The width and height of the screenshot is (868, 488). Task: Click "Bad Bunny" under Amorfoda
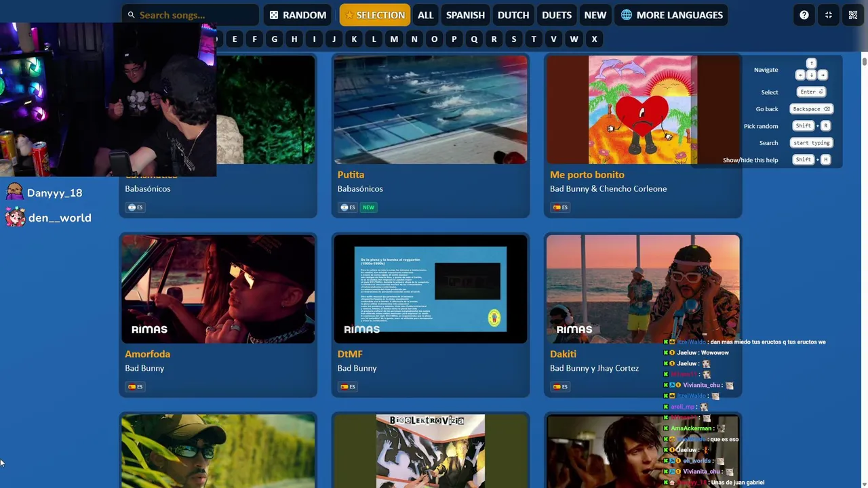click(144, 369)
